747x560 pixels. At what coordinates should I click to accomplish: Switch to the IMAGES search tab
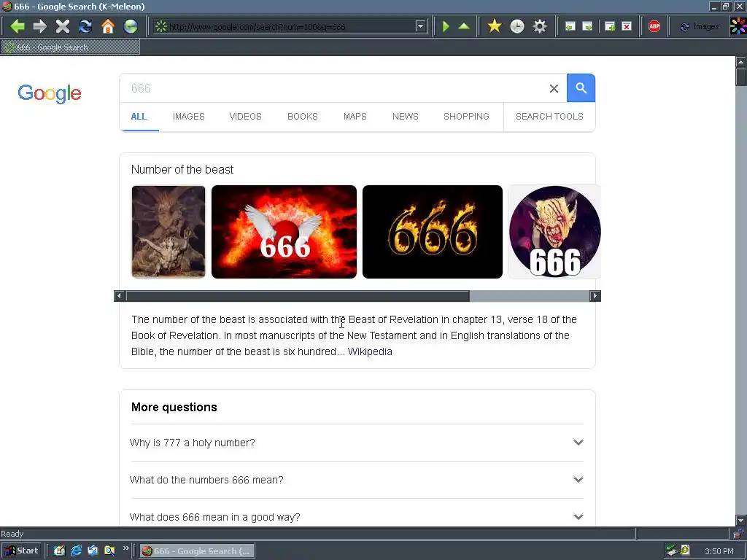[x=189, y=117]
